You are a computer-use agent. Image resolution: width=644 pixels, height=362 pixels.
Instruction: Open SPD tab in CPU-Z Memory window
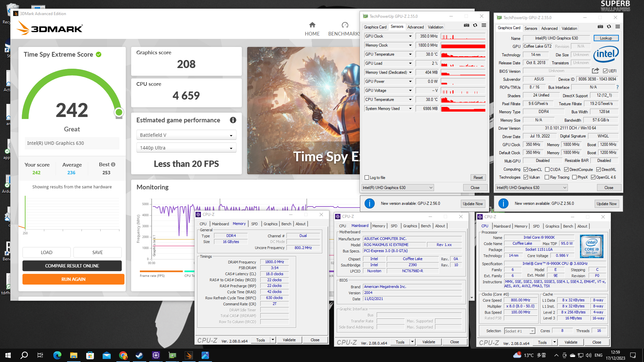(x=255, y=224)
